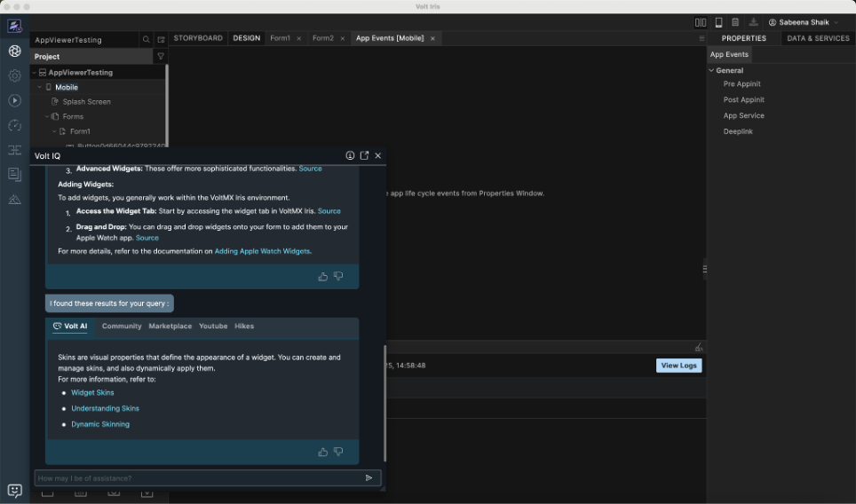Screen dimensions: 856x504
Task: Select the Pre Appinit event
Action: [741, 84]
